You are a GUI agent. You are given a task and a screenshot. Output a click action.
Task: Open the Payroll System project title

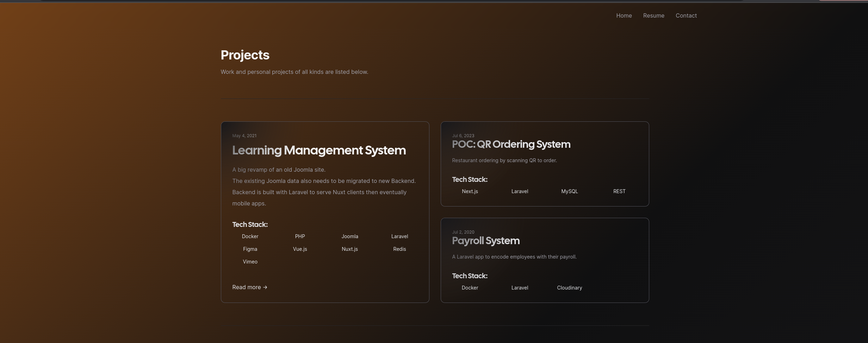[x=486, y=241]
